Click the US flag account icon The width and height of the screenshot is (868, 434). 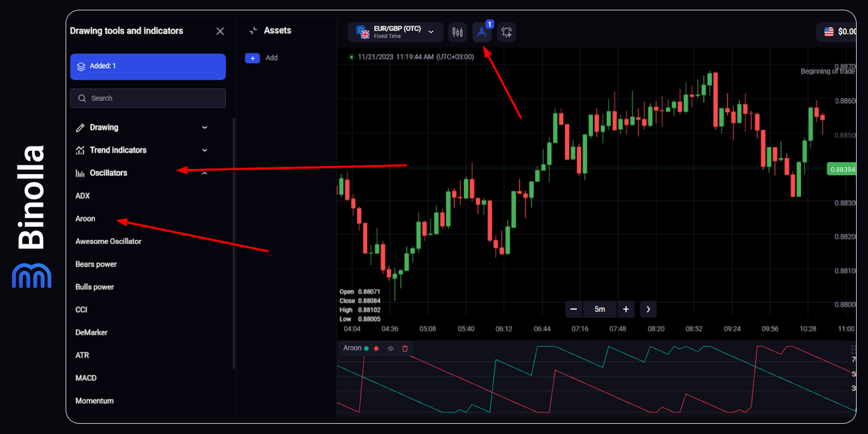tap(829, 32)
